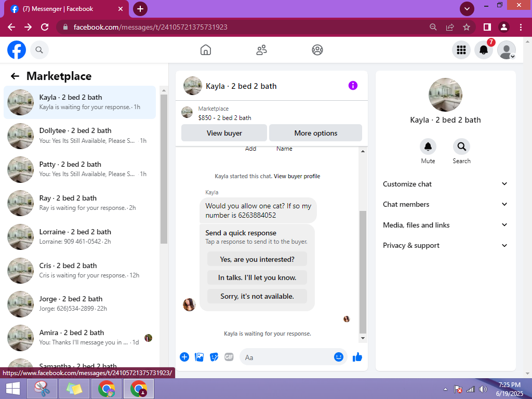Open Jorge conversation in list
The height and width of the screenshot is (399, 532).
click(x=79, y=303)
